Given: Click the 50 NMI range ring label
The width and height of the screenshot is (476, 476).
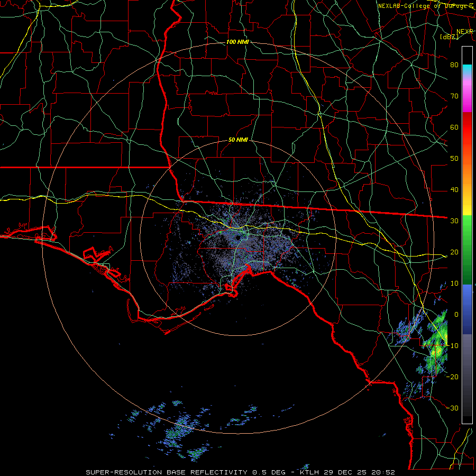Looking at the screenshot, I should 238,140.
